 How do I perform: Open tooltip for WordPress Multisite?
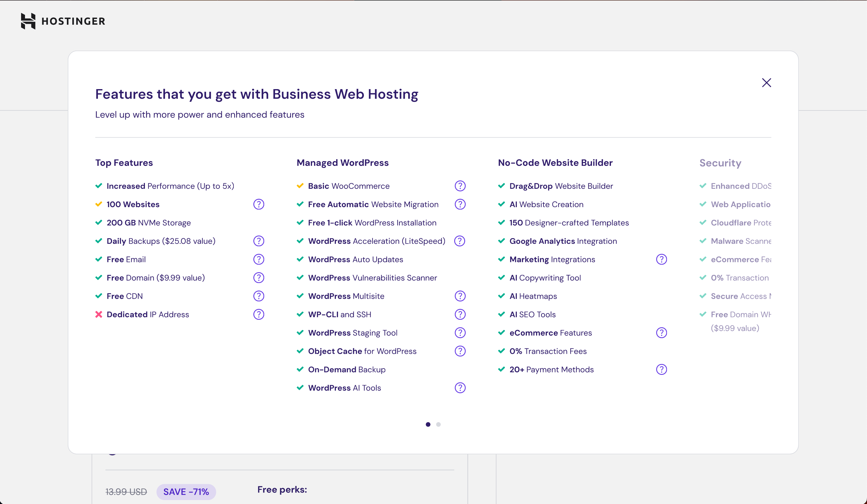[x=460, y=296]
